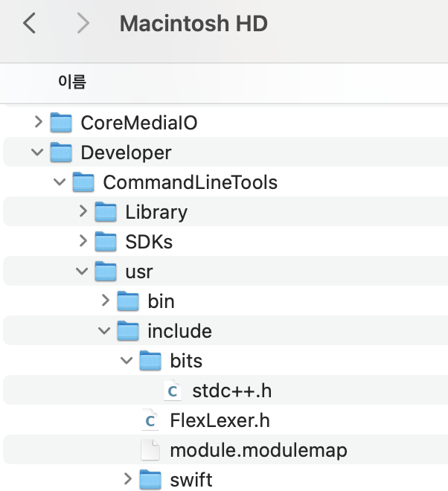Click the usr folder icon
The width and height of the screenshot is (448, 491).
tap(106, 272)
